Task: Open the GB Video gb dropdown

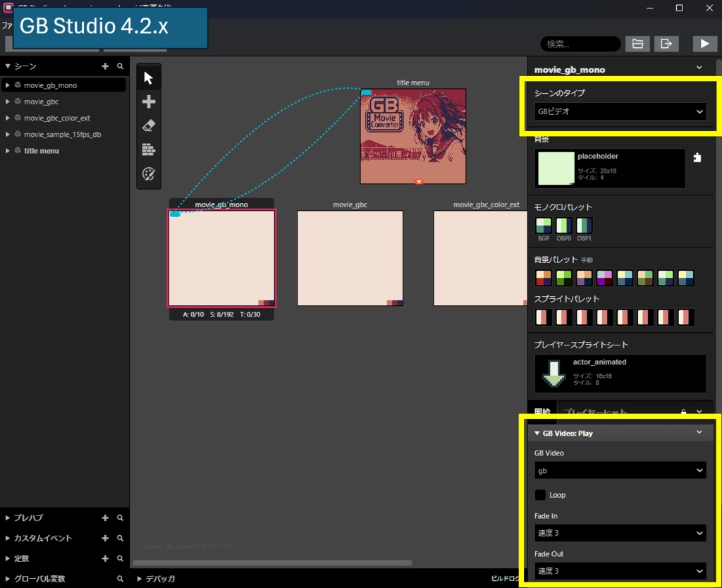Action: [x=620, y=470]
